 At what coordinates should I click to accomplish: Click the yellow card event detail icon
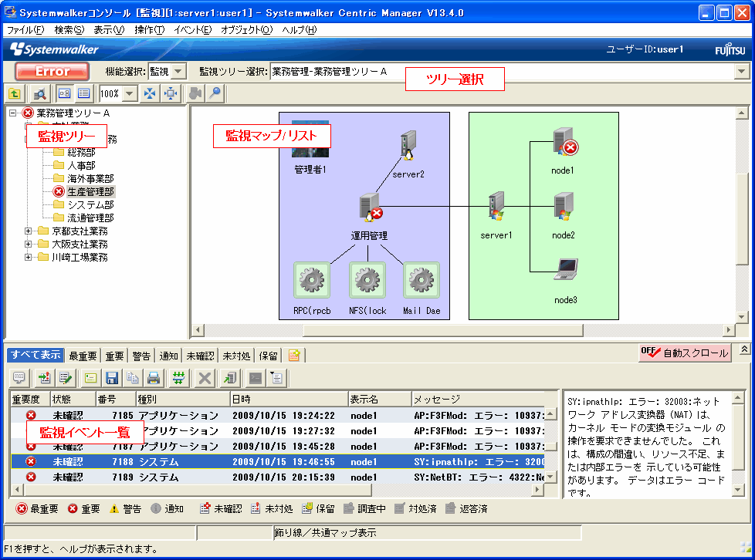click(90, 378)
